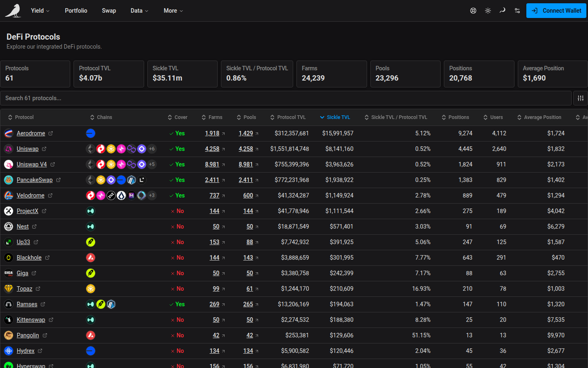Click the Average Position $1,690 stat card
This screenshot has width=588, height=368.
pos(552,74)
